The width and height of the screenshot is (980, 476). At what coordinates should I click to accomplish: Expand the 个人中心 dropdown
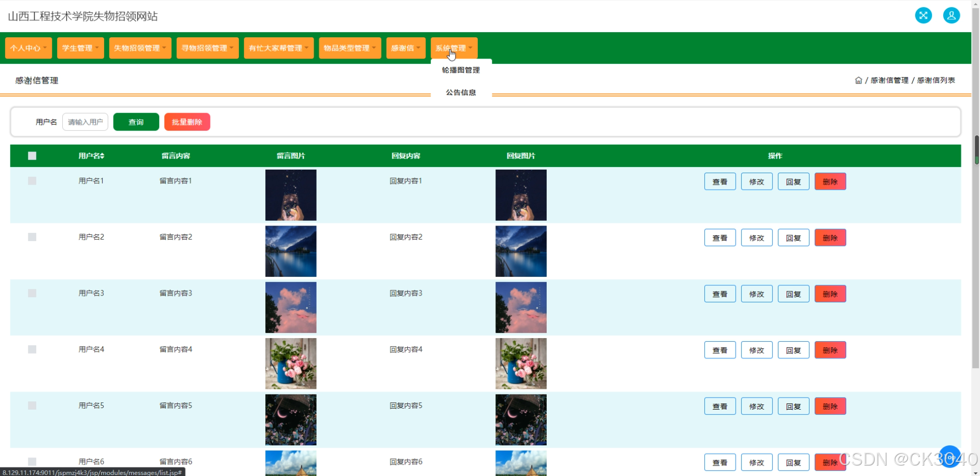click(29, 48)
